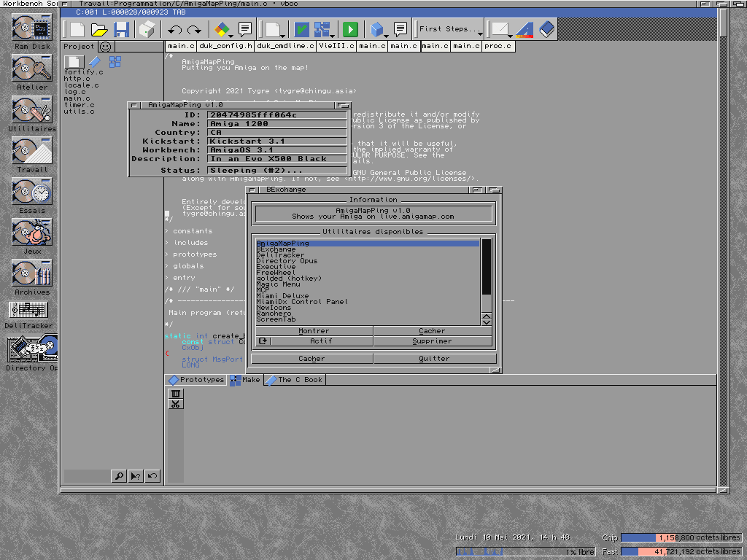Save the file with the floppy disk icon
The height and width of the screenshot is (560, 747).
coord(122,29)
